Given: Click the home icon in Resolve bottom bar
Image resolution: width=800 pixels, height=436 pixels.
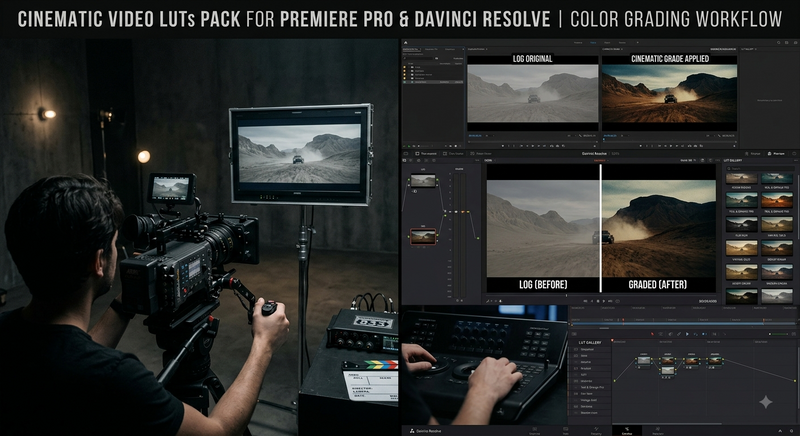Looking at the screenshot, I should click(780, 431).
